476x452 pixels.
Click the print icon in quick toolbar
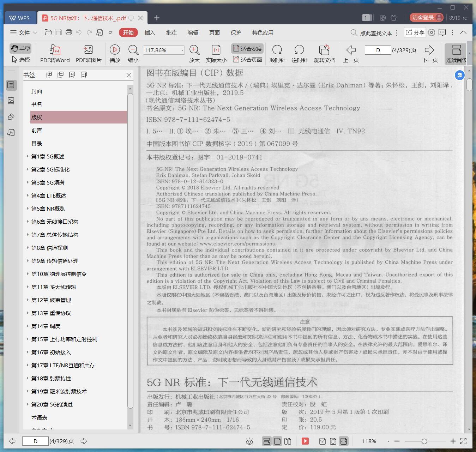pyautogui.click(x=69, y=32)
